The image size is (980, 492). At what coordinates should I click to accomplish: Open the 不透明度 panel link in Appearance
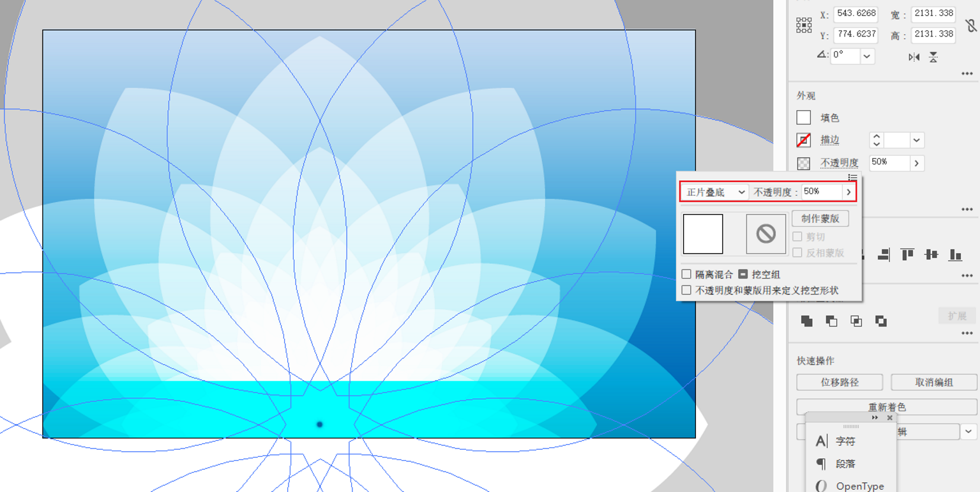point(840,163)
